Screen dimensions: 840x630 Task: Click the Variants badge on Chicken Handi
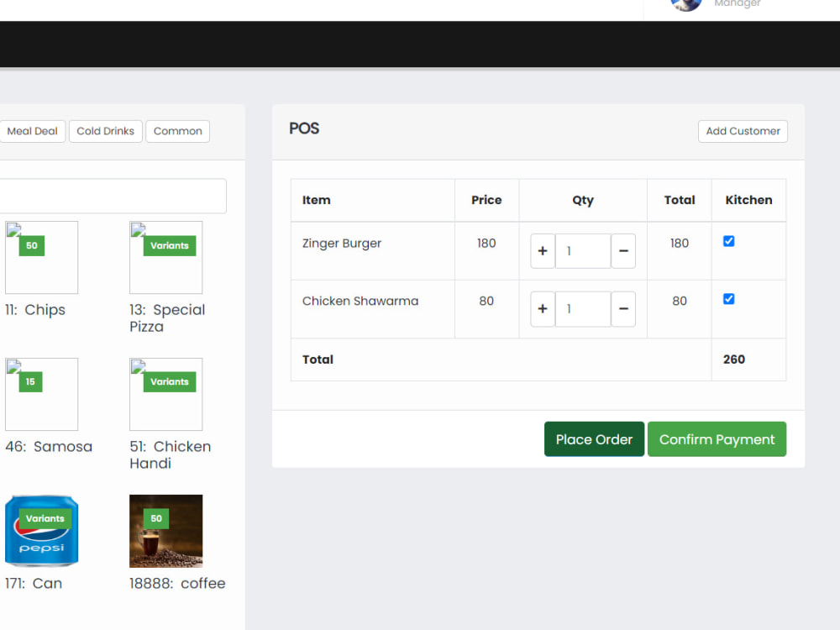pos(170,382)
